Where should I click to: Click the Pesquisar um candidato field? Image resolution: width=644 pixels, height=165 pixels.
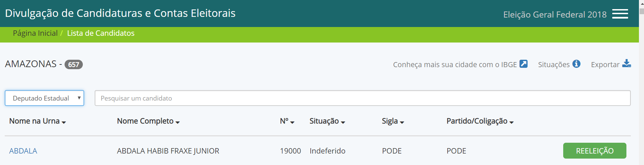362,98
